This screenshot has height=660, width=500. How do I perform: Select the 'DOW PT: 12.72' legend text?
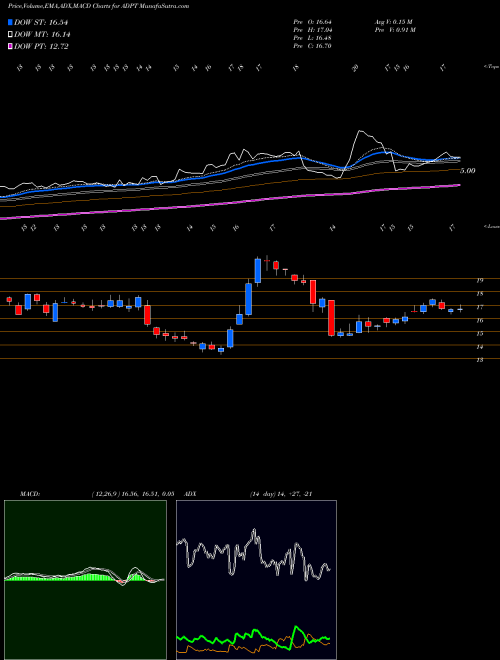click(41, 46)
